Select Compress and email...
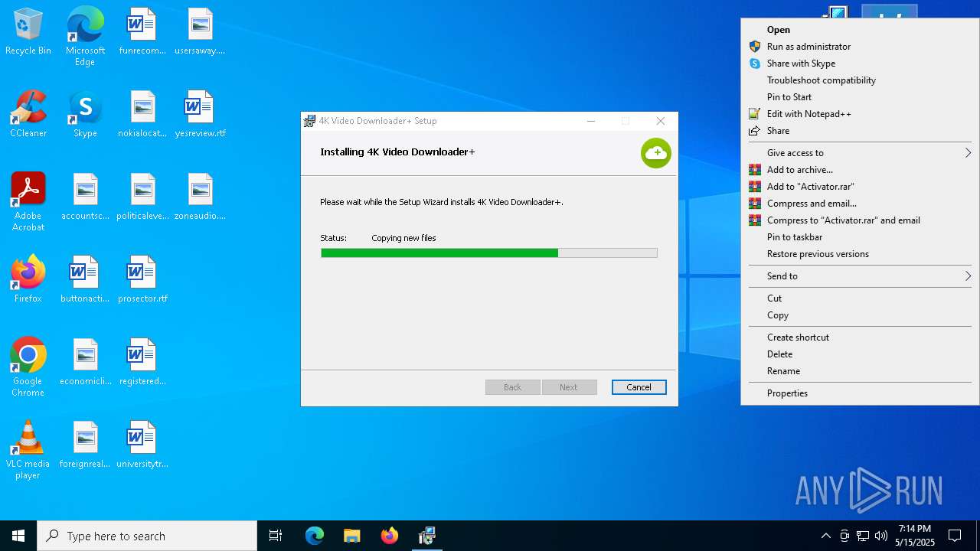Screen dimensions: 980x551 [860, 204]
